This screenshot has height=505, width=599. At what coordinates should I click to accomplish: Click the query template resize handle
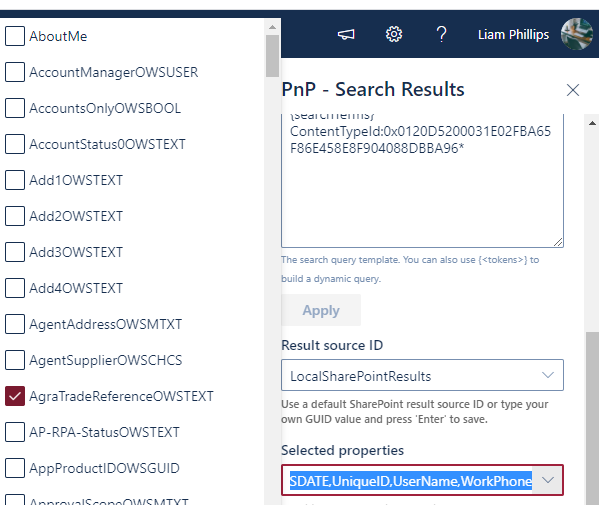pyautogui.click(x=558, y=242)
